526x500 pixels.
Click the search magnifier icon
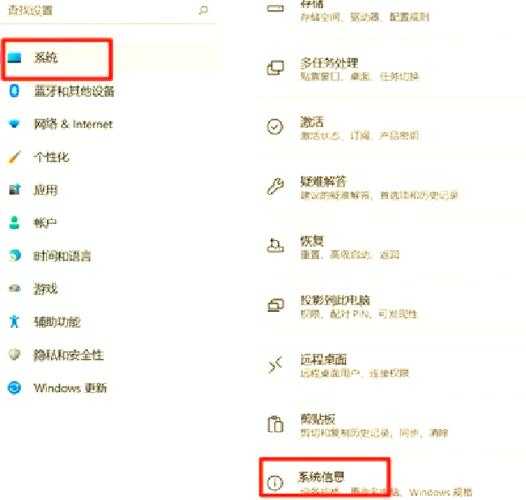pyautogui.click(x=203, y=10)
